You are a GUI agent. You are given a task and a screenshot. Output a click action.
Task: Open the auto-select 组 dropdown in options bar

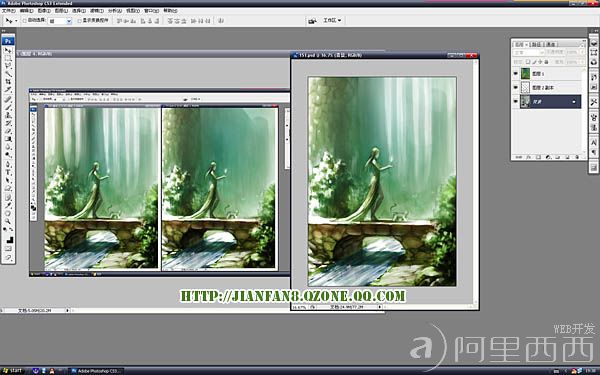[x=69, y=21]
